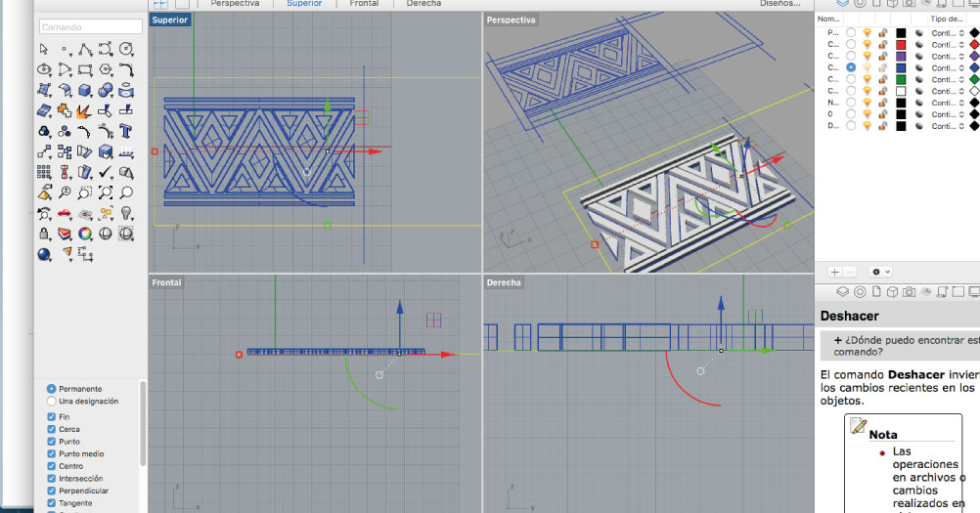Focus the Comando input field
The width and height of the screenshot is (980, 513).
[91, 26]
